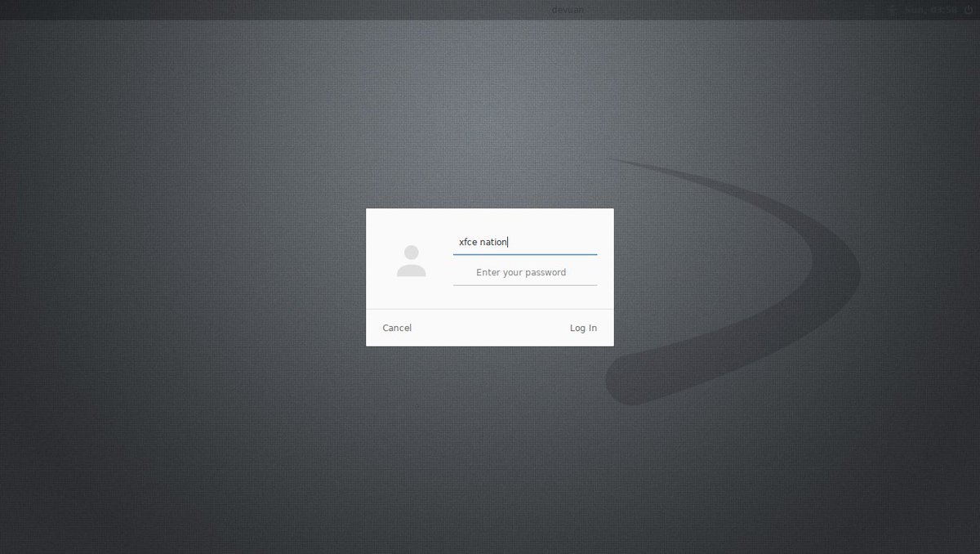Click the user avatar silhouette icon
Viewport: 980px width, 554px height.
click(x=411, y=261)
